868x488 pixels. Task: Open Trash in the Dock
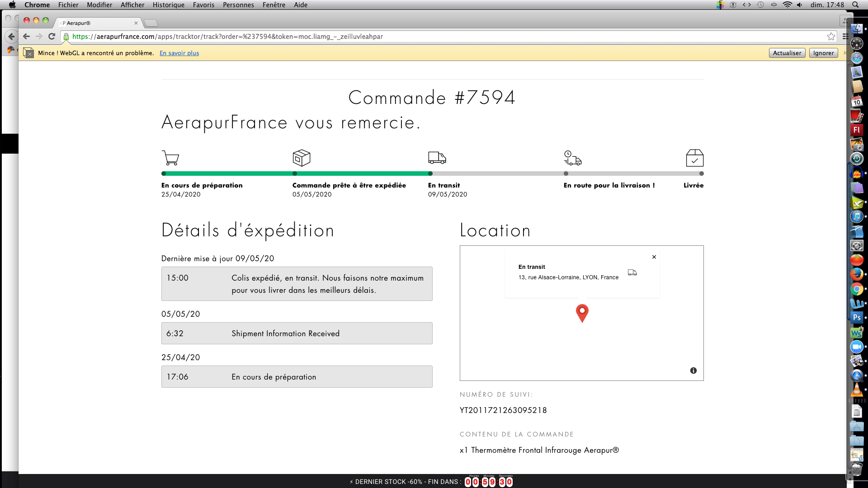[857, 469]
